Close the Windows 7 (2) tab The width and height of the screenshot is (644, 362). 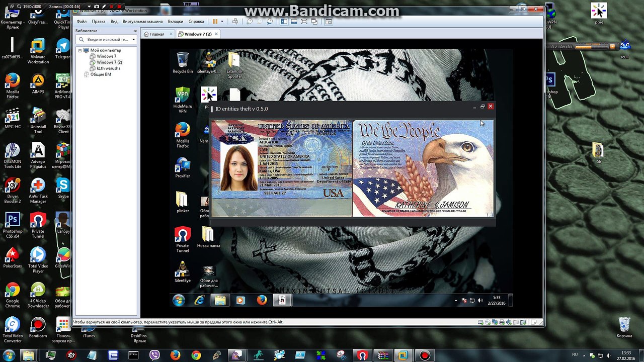pyautogui.click(x=216, y=34)
